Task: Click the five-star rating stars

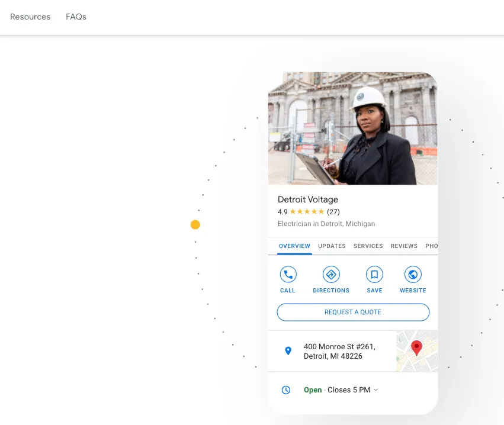Action: pos(307,212)
